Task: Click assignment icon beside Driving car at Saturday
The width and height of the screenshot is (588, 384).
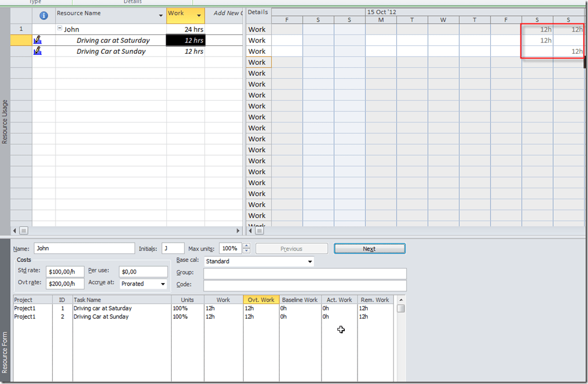Action: [x=38, y=40]
